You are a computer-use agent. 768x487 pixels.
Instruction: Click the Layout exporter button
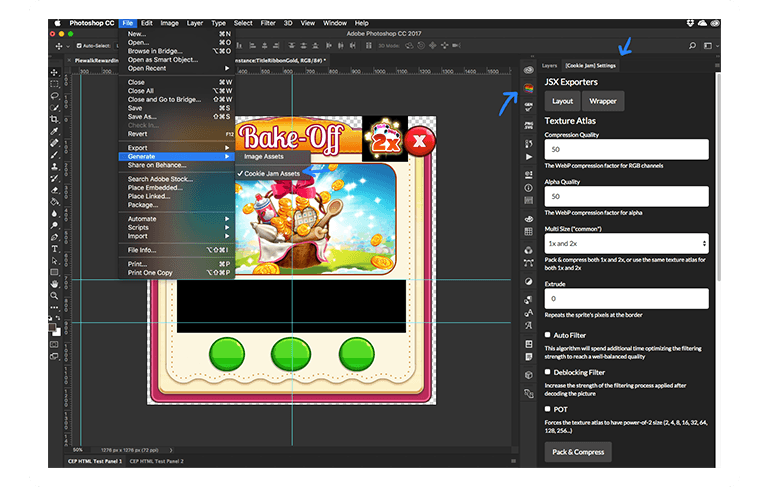tap(562, 101)
